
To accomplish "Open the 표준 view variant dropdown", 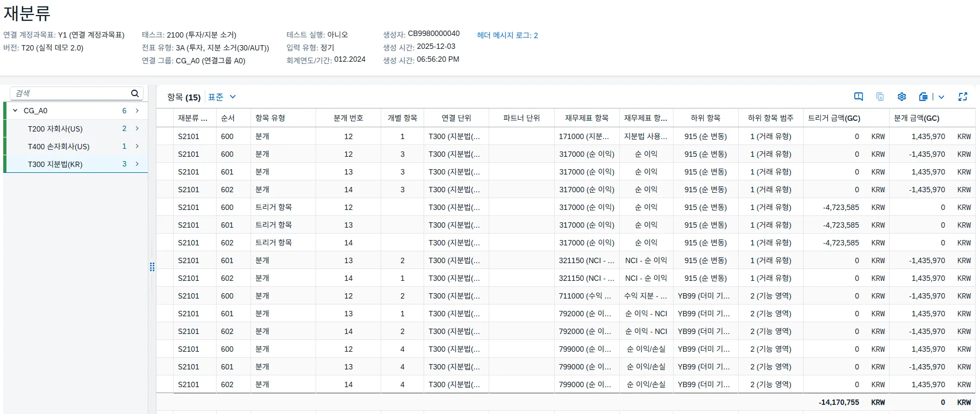I will pos(221,97).
